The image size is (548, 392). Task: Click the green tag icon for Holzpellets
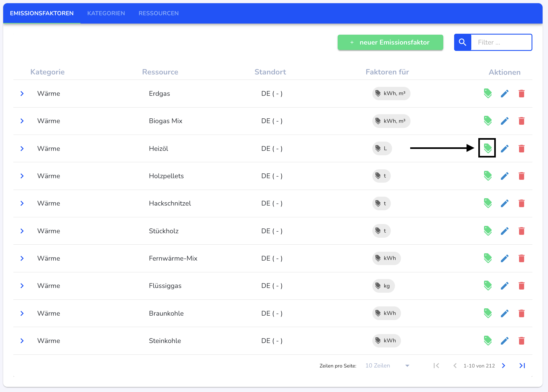coord(488,176)
